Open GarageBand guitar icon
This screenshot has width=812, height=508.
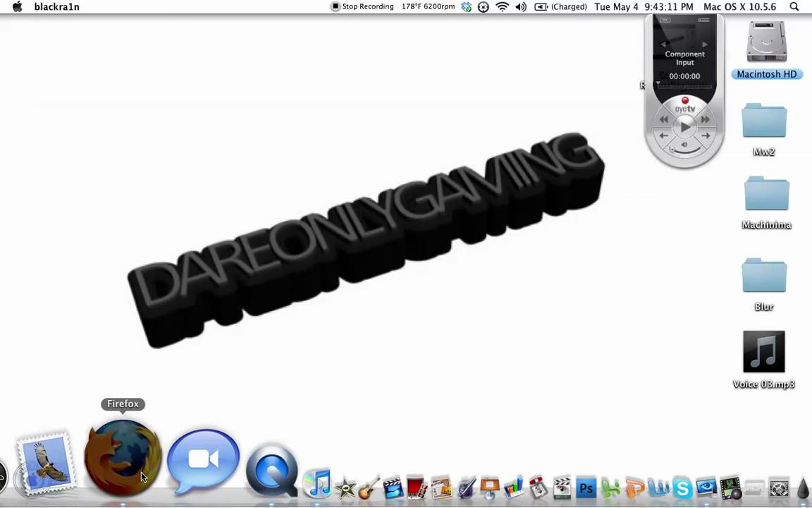click(x=369, y=488)
